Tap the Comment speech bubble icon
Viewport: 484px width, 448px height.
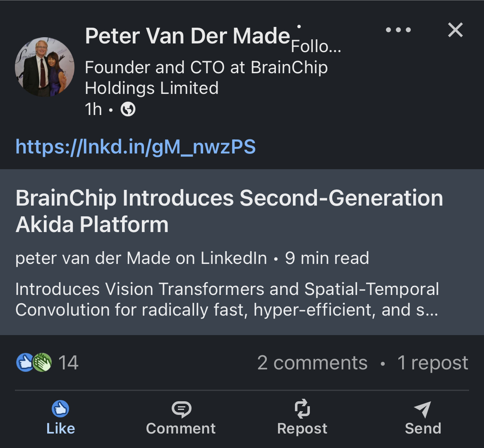coord(182,410)
